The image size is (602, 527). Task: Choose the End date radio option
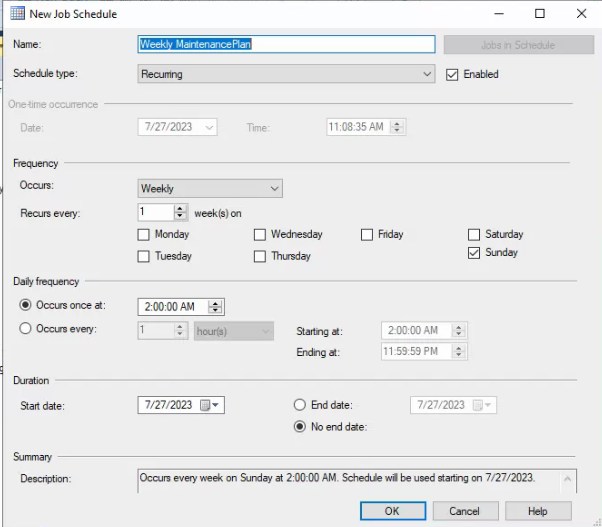[299, 405]
